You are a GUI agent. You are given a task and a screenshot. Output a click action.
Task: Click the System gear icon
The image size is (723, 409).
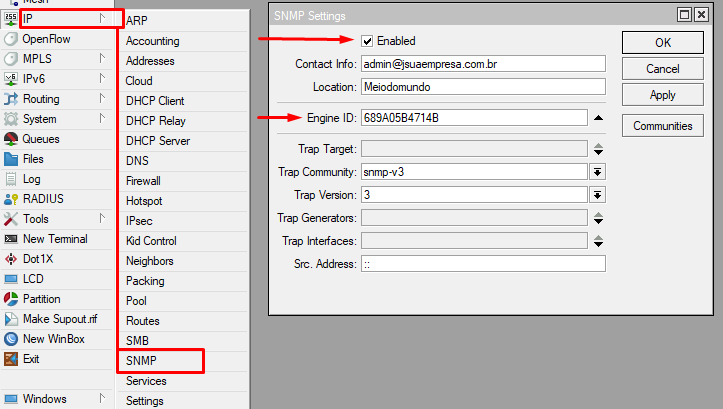pos(11,119)
